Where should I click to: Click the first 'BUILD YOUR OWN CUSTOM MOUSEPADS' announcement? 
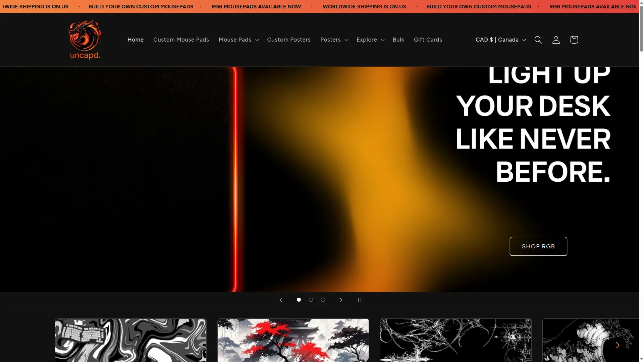[141, 6]
